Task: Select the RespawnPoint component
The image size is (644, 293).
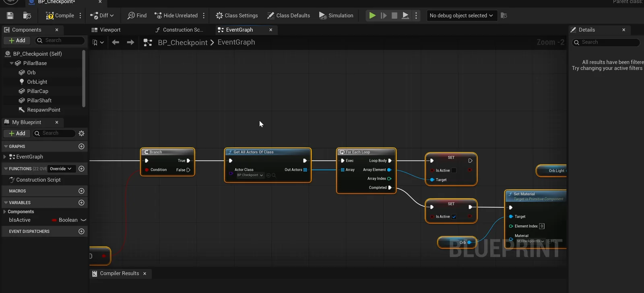Action: pos(43,110)
